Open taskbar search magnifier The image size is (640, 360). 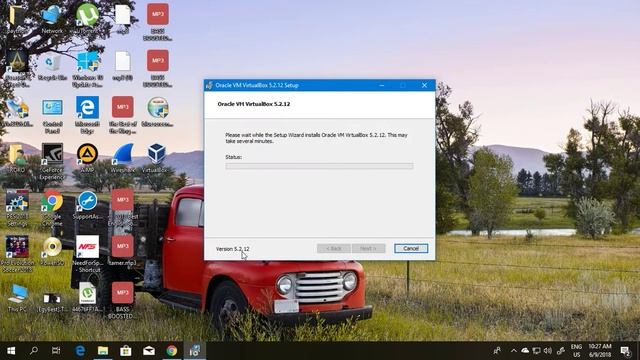click(34, 351)
